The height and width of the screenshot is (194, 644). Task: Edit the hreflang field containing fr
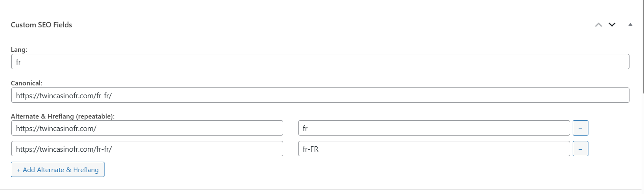(434, 128)
